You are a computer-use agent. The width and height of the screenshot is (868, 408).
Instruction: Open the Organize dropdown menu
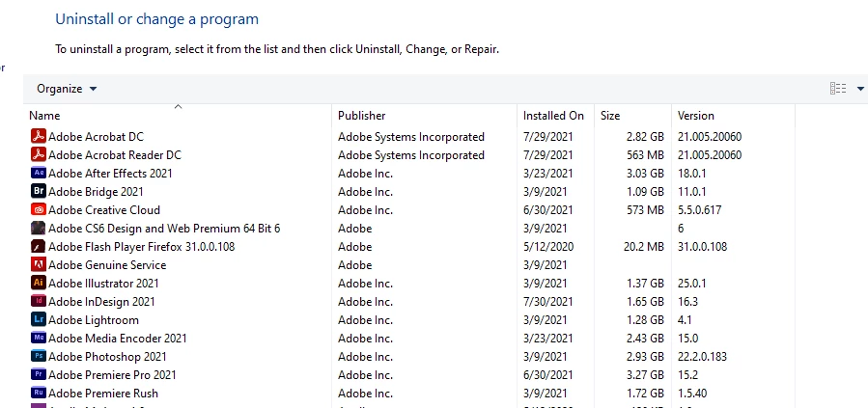(x=67, y=89)
